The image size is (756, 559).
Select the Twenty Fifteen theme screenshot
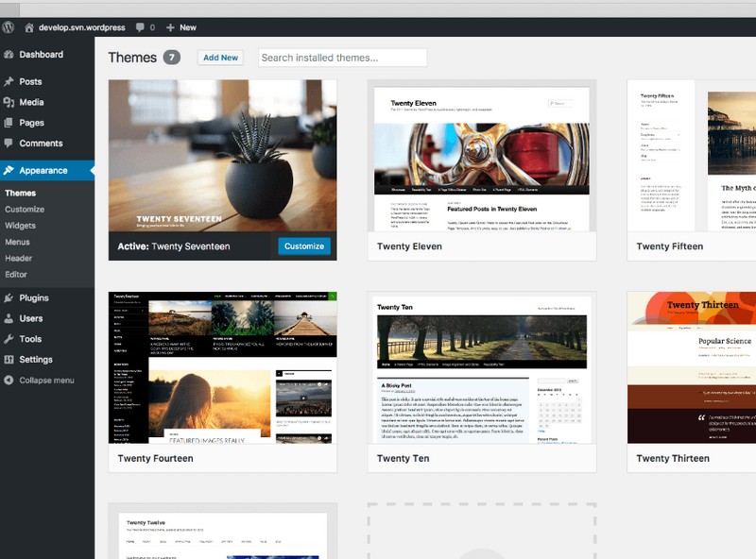692,156
